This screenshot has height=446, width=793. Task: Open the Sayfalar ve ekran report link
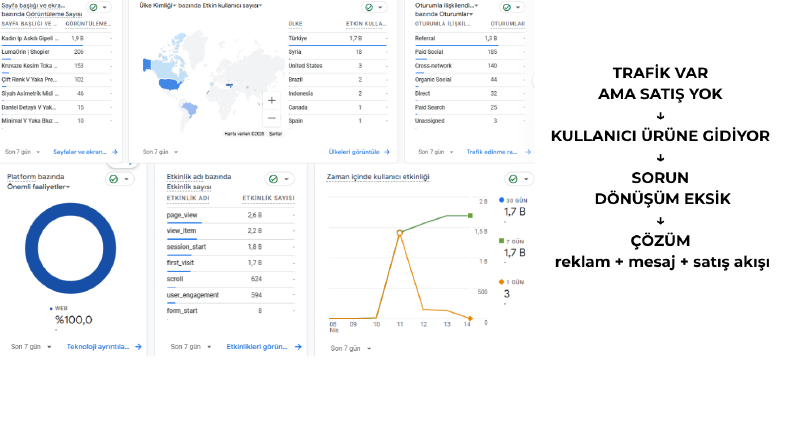click(x=80, y=152)
